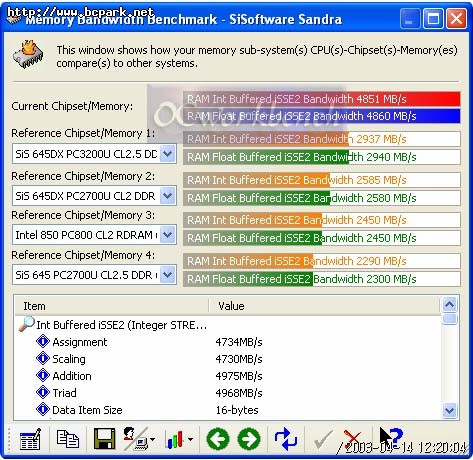473x460 pixels.
Task: Open the options table icon in toolbar
Action: [30, 439]
